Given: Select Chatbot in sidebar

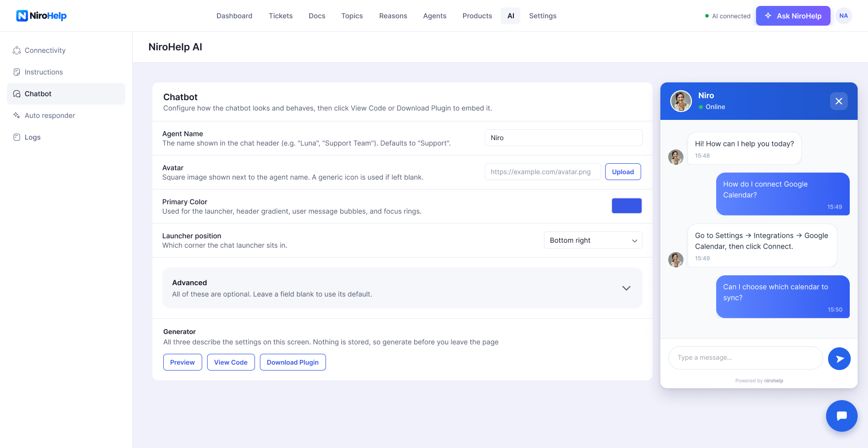Looking at the screenshot, I should [66, 94].
